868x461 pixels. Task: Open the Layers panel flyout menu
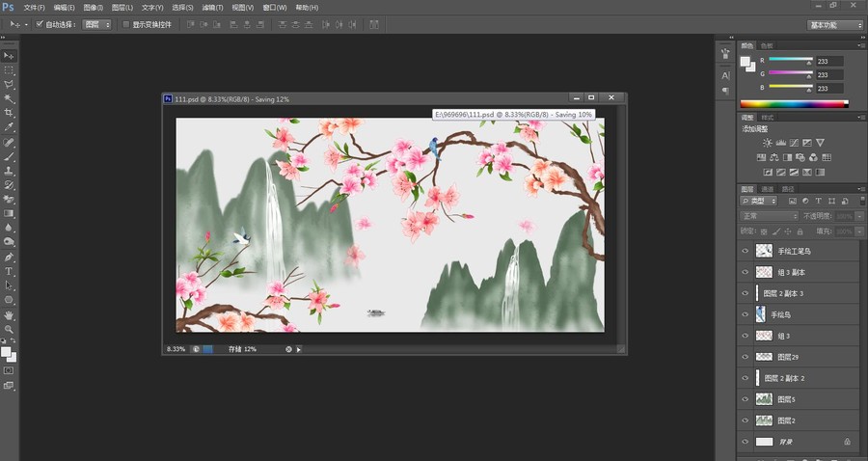click(x=861, y=189)
